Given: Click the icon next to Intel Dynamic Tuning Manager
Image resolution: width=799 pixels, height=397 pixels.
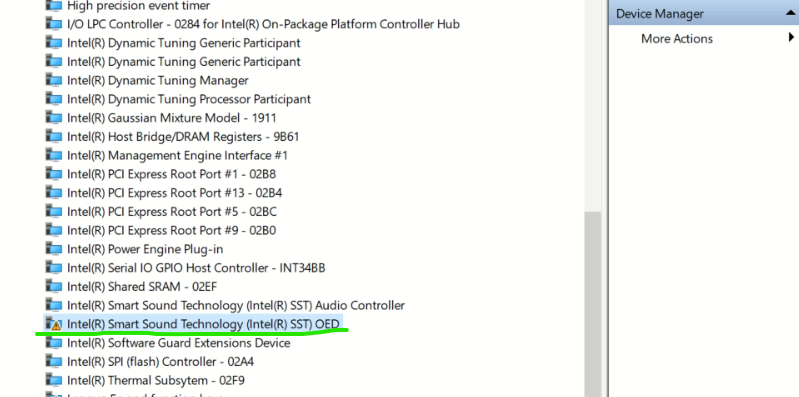Looking at the screenshot, I should (x=54, y=81).
